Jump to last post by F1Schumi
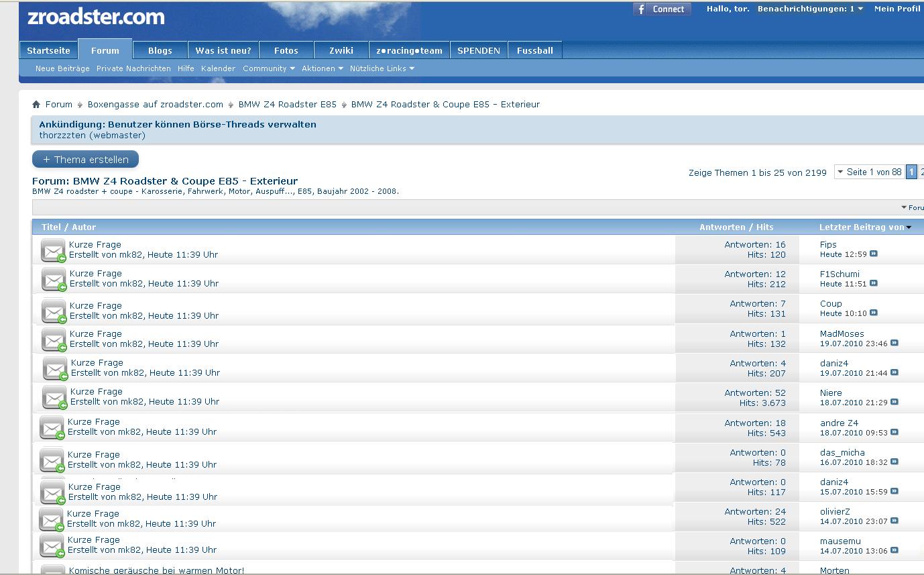The width and height of the screenshot is (924, 575). coord(874,284)
